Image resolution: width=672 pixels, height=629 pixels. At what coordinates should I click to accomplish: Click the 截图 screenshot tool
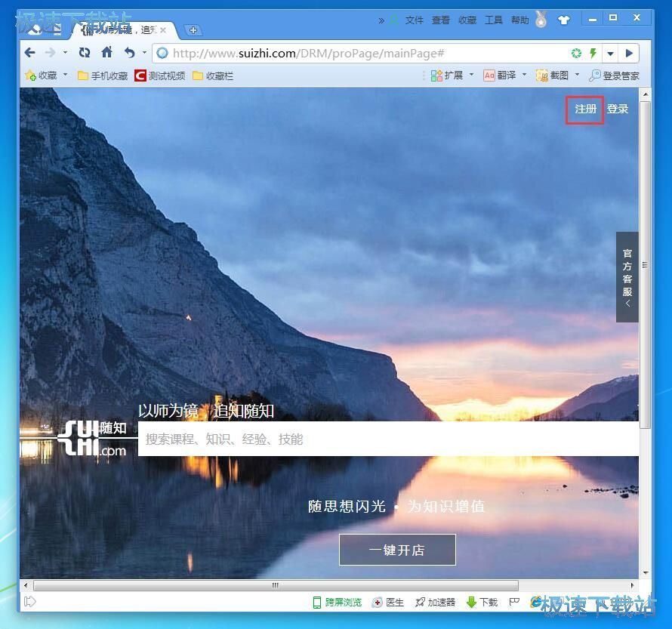coord(553,76)
